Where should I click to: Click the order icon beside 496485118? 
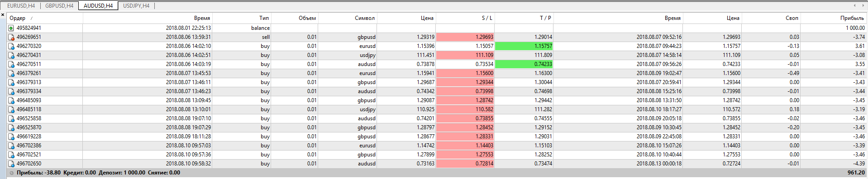click(11, 109)
